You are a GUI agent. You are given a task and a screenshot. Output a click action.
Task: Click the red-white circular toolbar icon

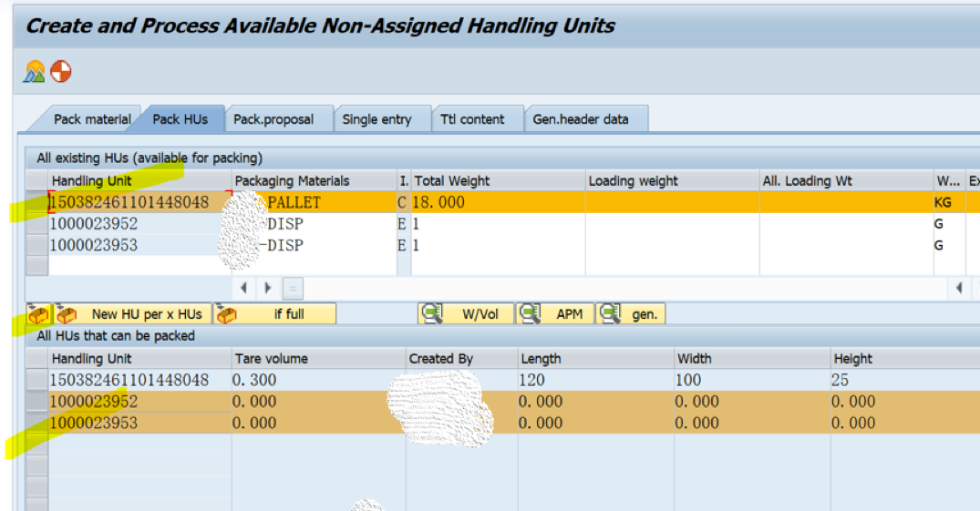pyautogui.click(x=61, y=72)
